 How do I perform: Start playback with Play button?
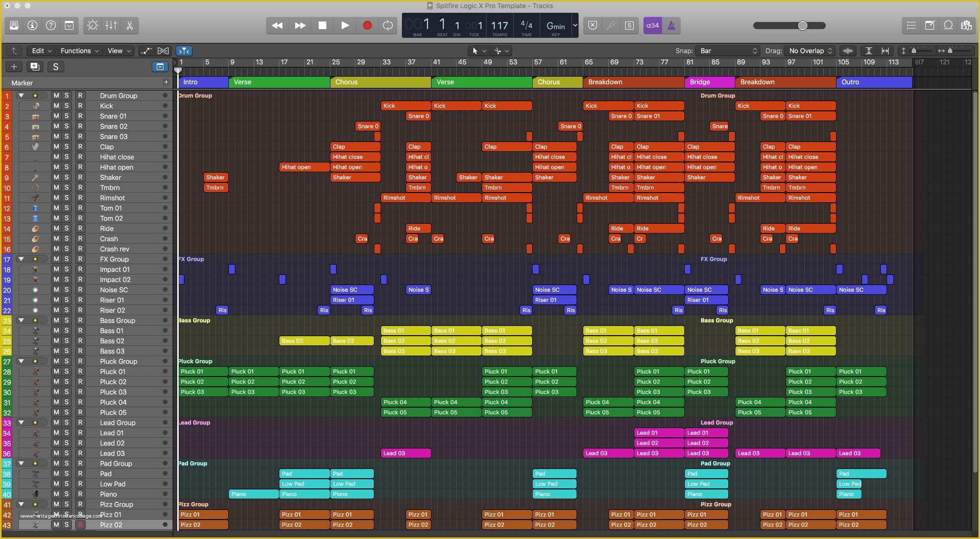point(345,26)
